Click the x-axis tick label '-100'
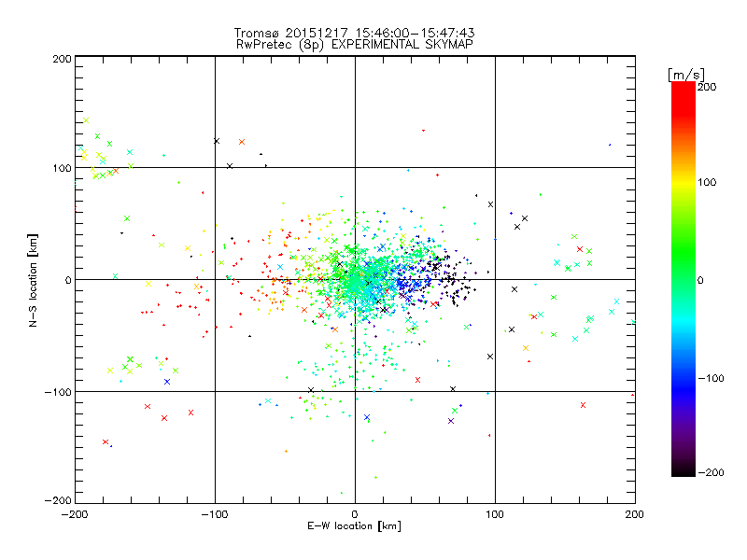 215,514
